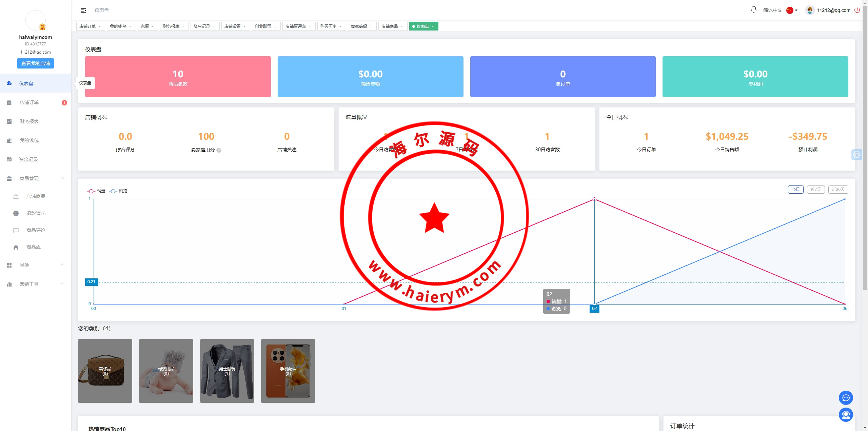Click the 其他 grid icon
This screenshot has width=868, height=431.
click(x=9, y=265)
